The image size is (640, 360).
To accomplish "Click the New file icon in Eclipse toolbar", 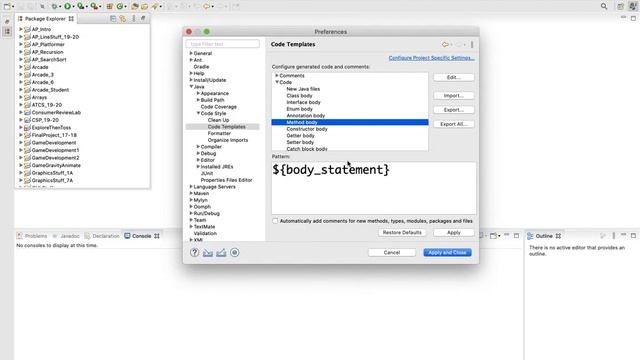I will click(7, 6).
